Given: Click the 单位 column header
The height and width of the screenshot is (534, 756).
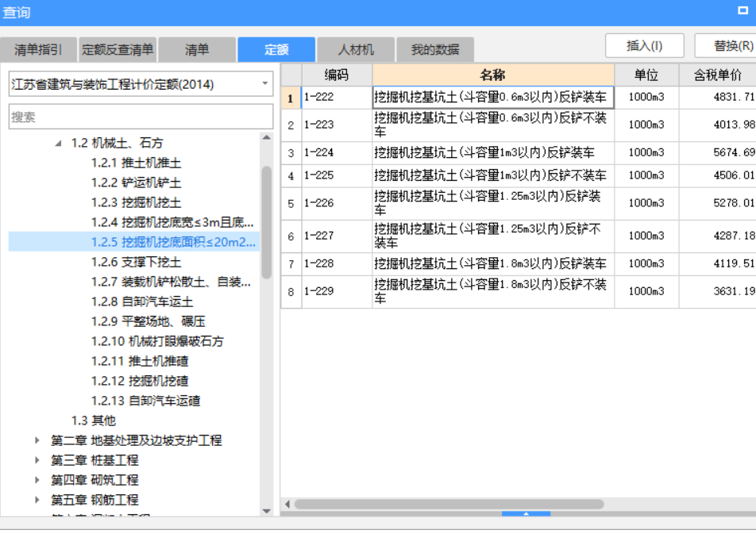Looking at the screenshot, I should tap(646, 75).
